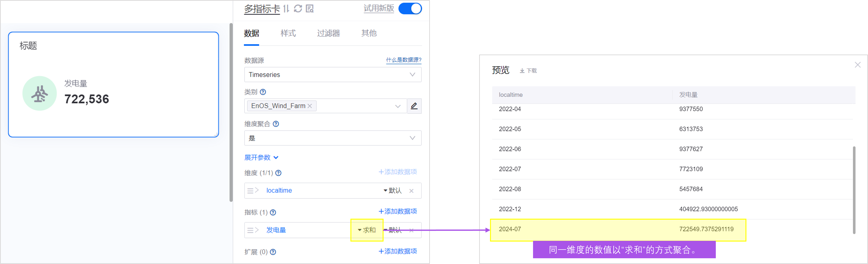Image resolution: width=868 pixels, height=264 pixels.
Task: Click the swap widget type icon
Action: tap(286, 9)
